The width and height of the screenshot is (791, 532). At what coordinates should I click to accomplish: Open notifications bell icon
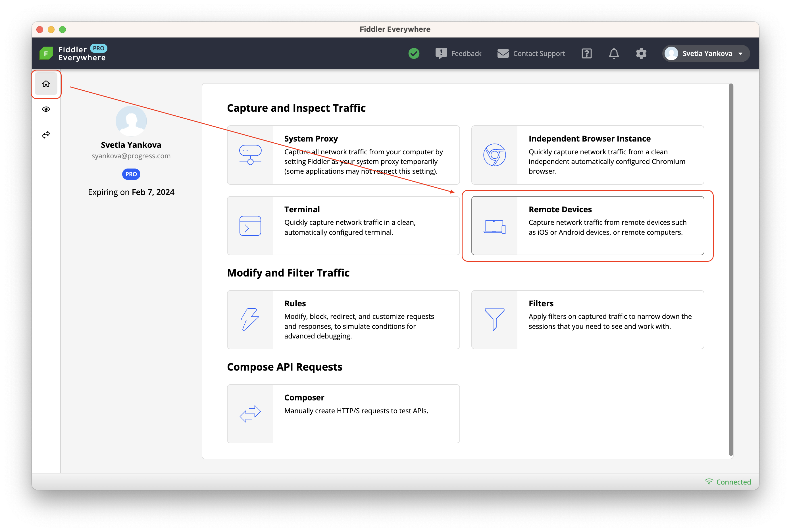click(614, 54)
